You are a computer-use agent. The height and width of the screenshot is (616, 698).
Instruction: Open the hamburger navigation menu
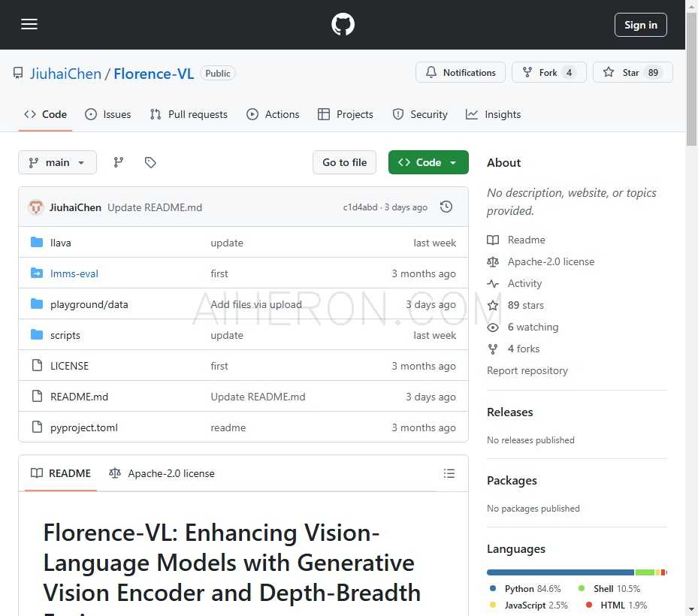tap(29, 24)
